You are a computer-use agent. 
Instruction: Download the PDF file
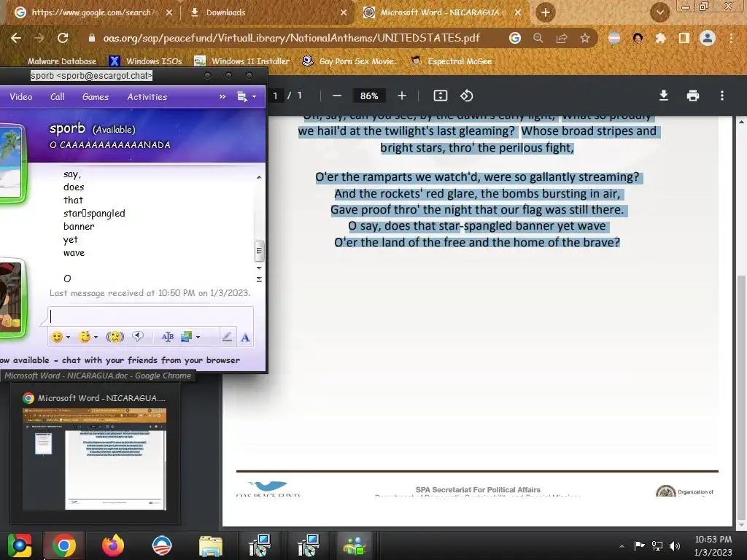point(664,96)
